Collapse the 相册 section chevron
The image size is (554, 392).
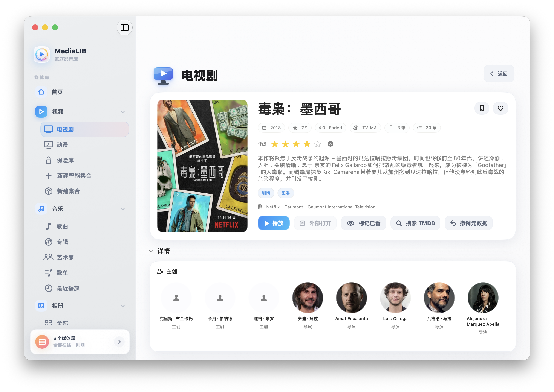[x=123, y=306]
